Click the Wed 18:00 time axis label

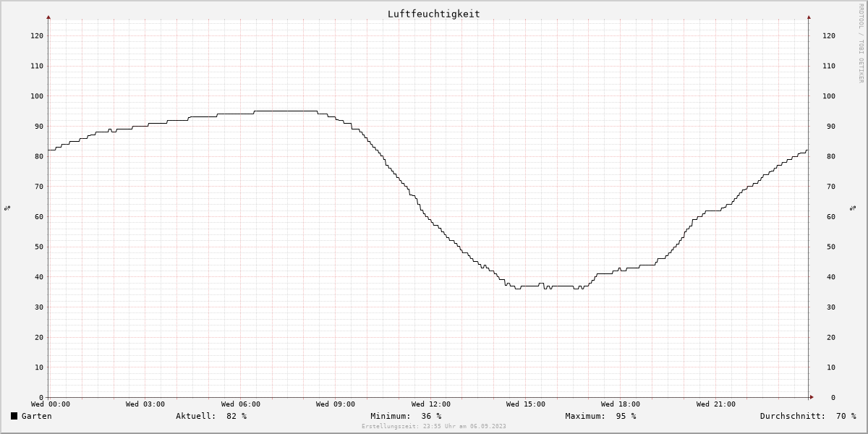point(621,404)
